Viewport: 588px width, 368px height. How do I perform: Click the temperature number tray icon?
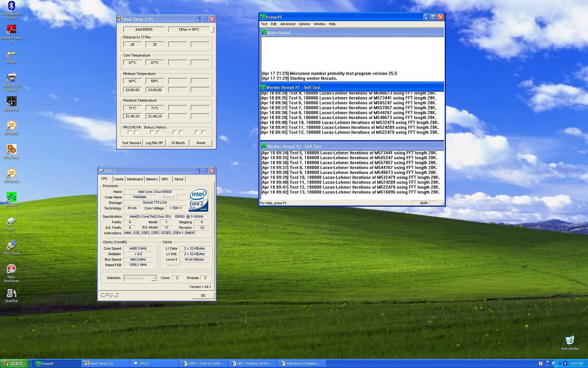tap(560, 363)
